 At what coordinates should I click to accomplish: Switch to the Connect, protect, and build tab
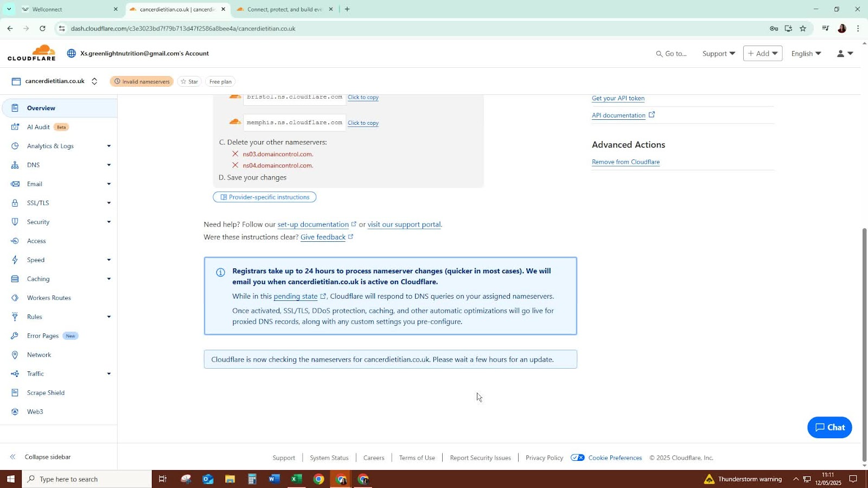284,9
